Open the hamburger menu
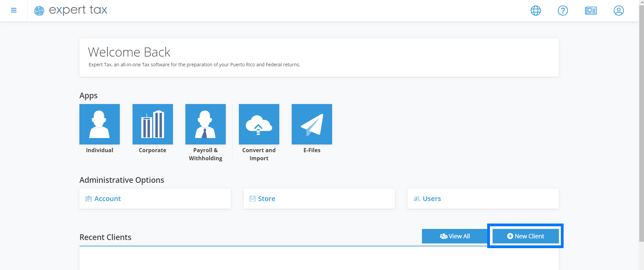 (14, 10)
